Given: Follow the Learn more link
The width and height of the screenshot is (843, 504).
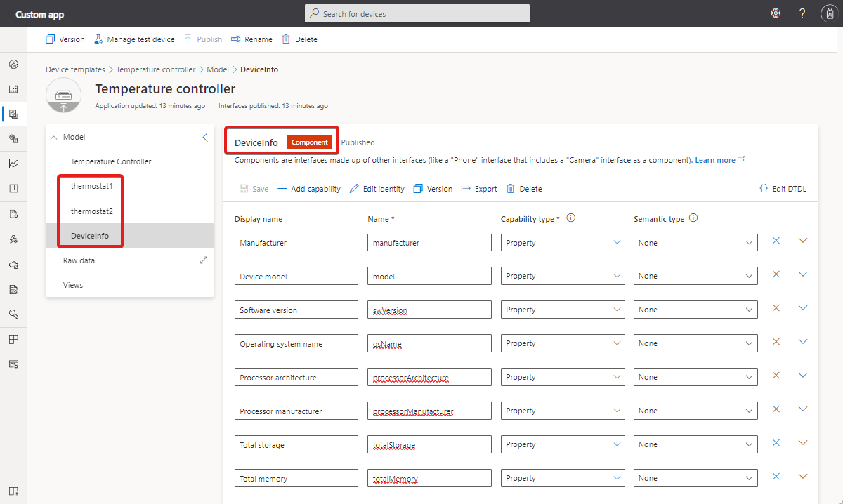Looking at the screenshot, I should click(715, 160).
